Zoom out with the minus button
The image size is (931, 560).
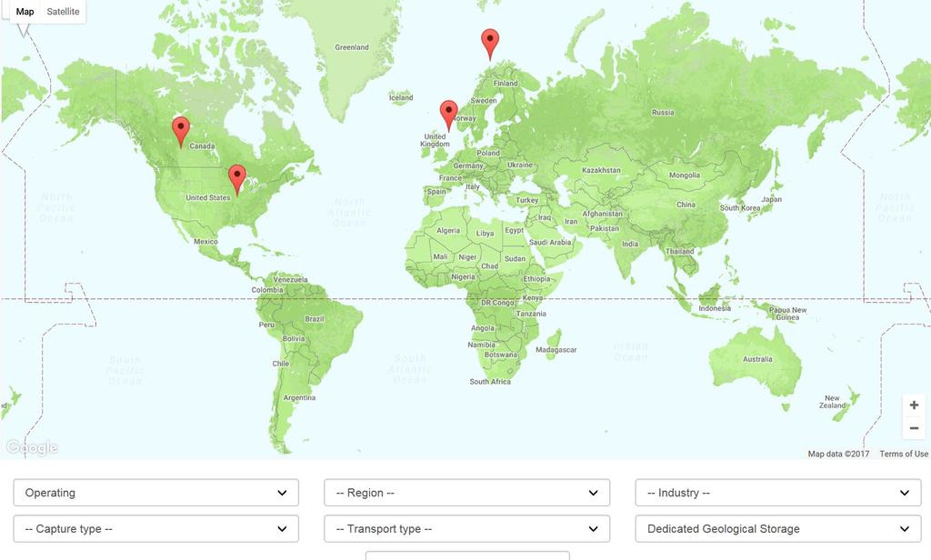914,428
